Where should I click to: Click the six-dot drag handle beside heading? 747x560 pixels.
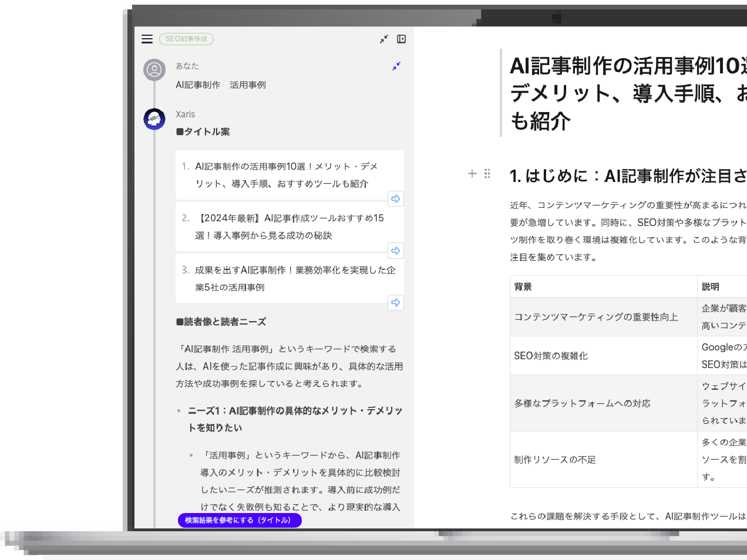pos(487,173)
